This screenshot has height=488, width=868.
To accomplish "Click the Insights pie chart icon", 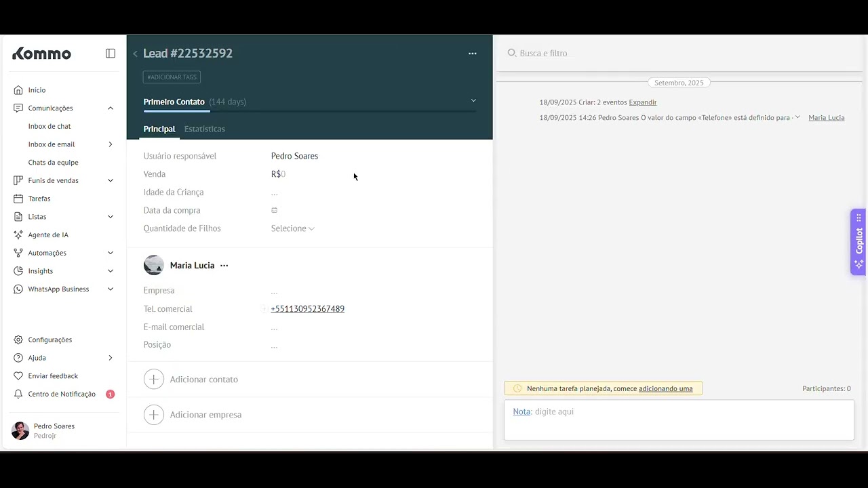I will [x=18, y=271].
